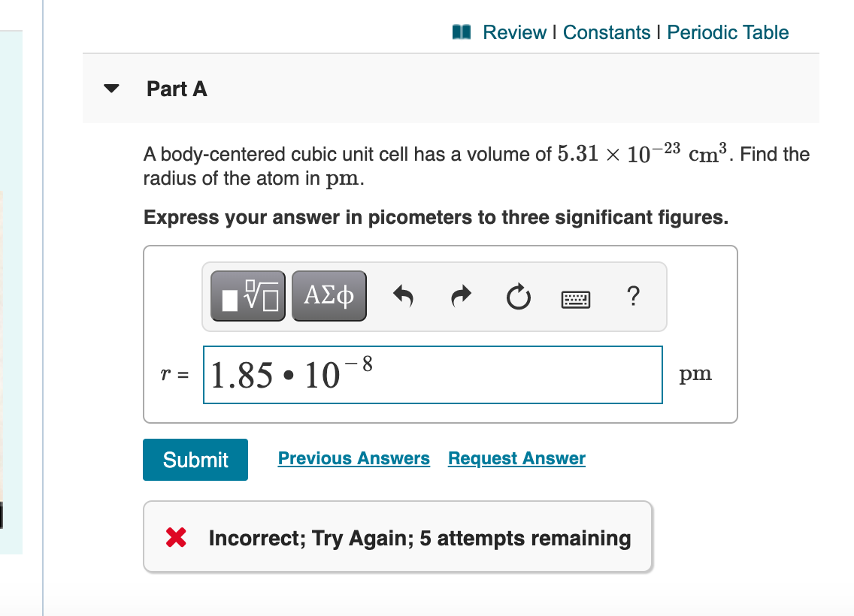The image size is (854, 616).
Task: Redo the last answer edit
Action: (x=460, y=296)
